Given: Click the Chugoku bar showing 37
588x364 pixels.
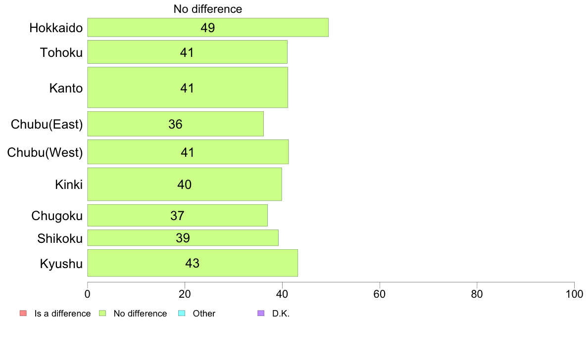Looking at the screenshot, I should (177, 215).
